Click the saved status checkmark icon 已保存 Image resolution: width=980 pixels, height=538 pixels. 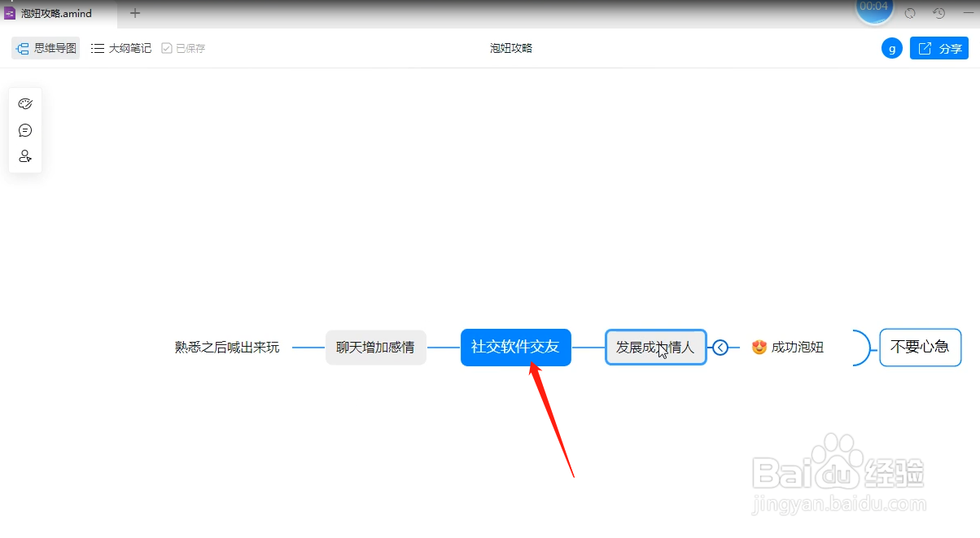pyautogui.click(x=167, y=48)
